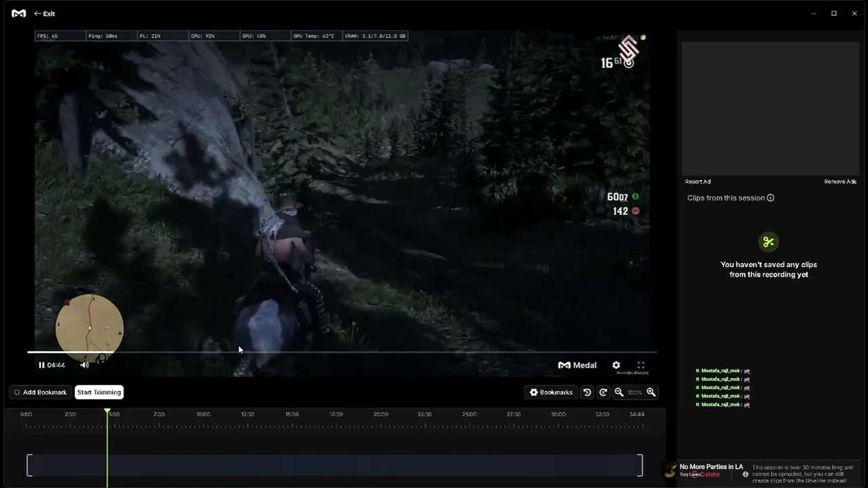Pause the video with the pause icon
The height and width of the screenshot is (488, 868).
coord(41,365)
